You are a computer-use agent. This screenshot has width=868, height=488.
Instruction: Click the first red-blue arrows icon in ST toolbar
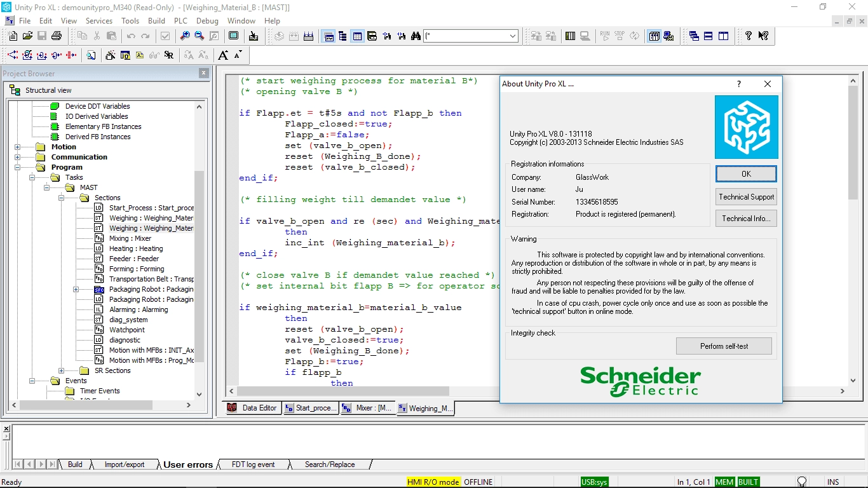click(x=12, y=55)
